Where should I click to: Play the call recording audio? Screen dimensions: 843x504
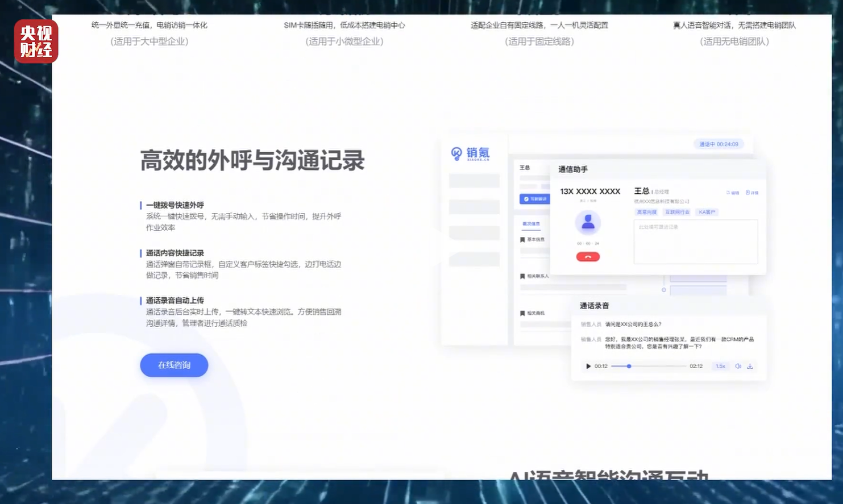[588, 366]
